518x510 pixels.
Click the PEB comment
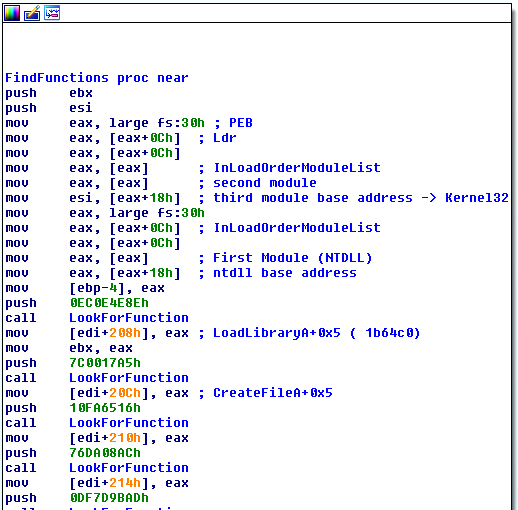233,123
